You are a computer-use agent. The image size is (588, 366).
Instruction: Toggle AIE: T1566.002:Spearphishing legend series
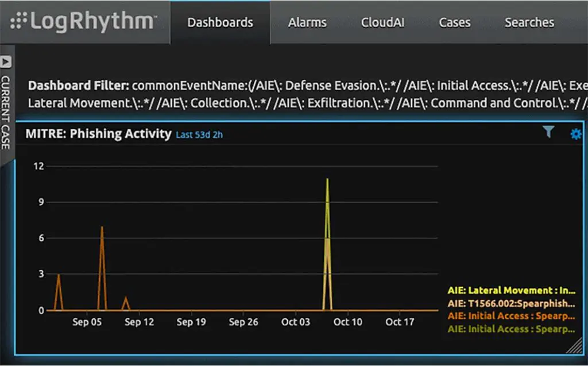[x=511, y=303]
